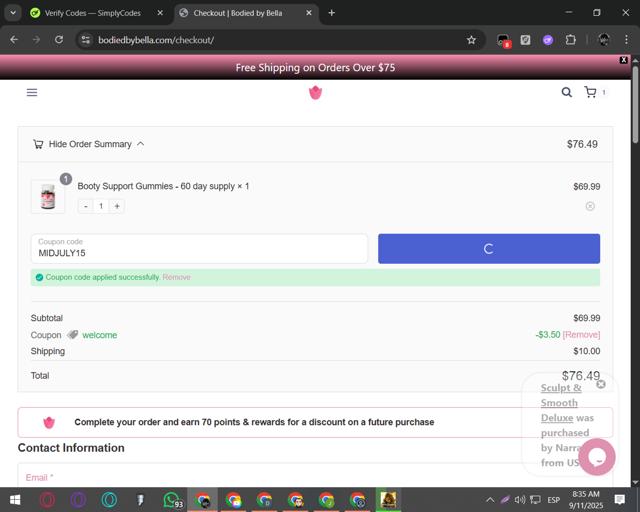Screen dimensions: 640x512
Task: Open WhatsApp with the 93 badge in the taskbar
Action: click(173, 500)
